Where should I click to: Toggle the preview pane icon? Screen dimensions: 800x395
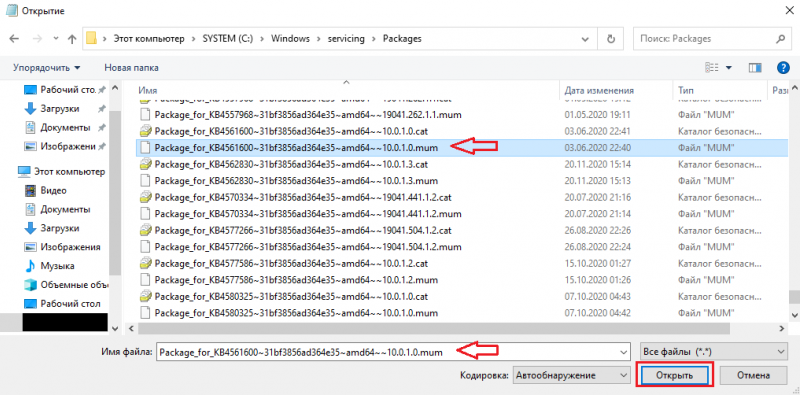(755, 67)
